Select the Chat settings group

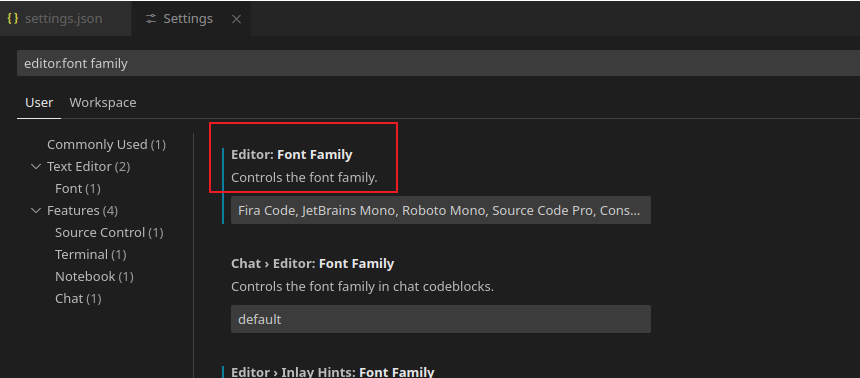pyautogui.click(x=78, y=298)
